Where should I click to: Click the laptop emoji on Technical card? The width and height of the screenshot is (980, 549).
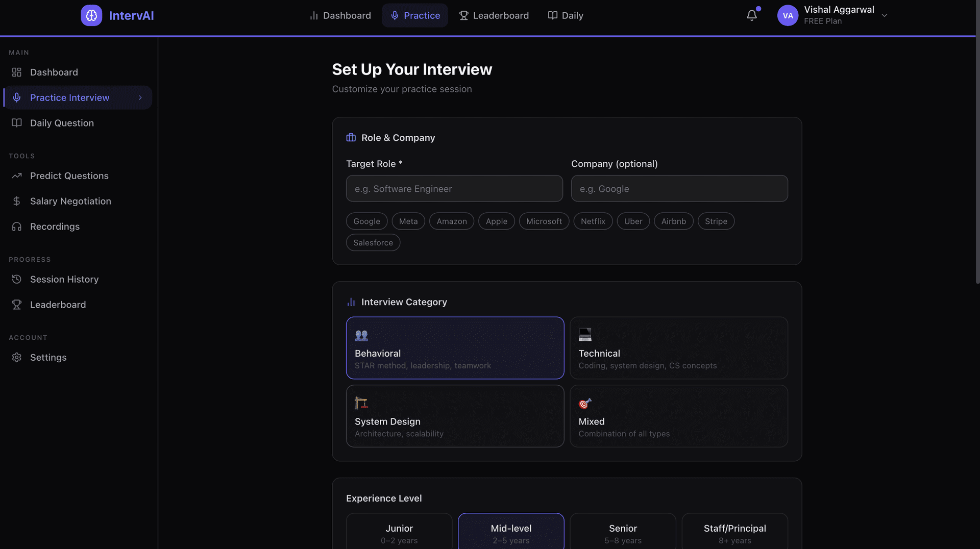point(585,335)
